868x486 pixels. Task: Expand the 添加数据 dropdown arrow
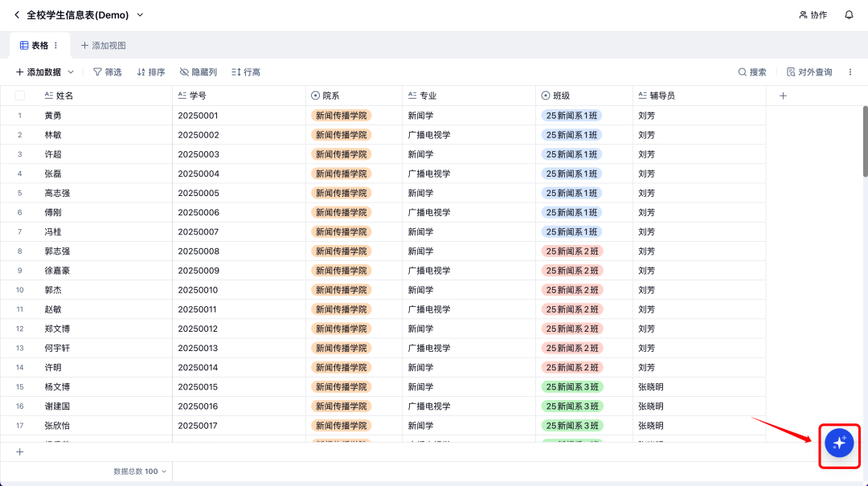[x=71, y=72]
